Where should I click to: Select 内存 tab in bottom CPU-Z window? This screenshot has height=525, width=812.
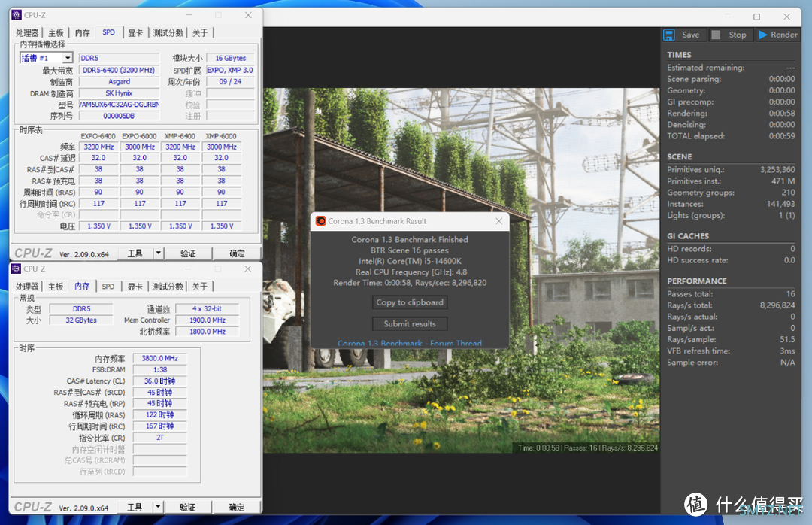(x=82, y=286)
